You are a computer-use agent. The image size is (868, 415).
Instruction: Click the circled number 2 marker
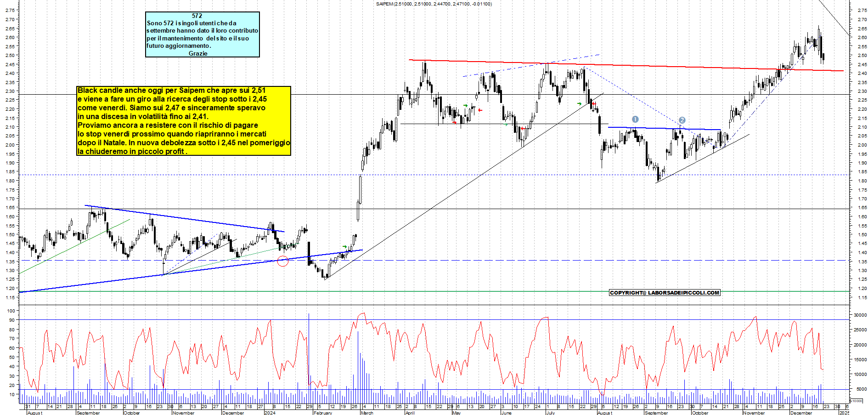tap(682, 120)
